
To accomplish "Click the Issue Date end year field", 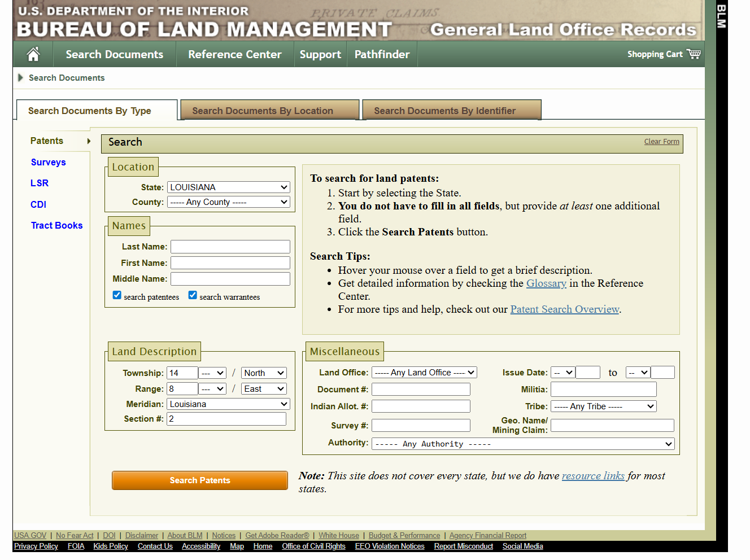I will [x=663, y=373].
